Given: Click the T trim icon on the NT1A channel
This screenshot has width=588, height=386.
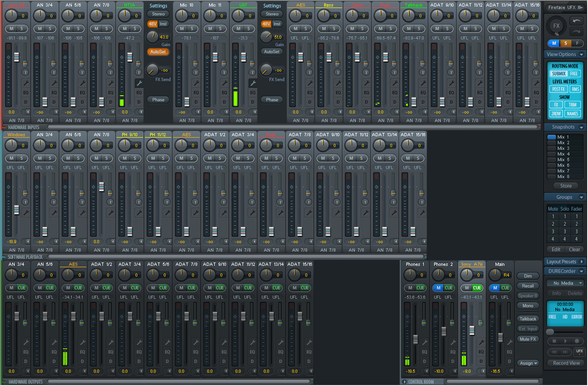Looking at the screenshot, I should point(139,73).
